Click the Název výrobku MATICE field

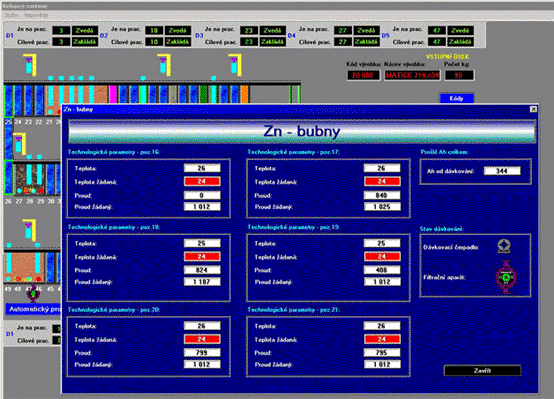tap(412, 75)
